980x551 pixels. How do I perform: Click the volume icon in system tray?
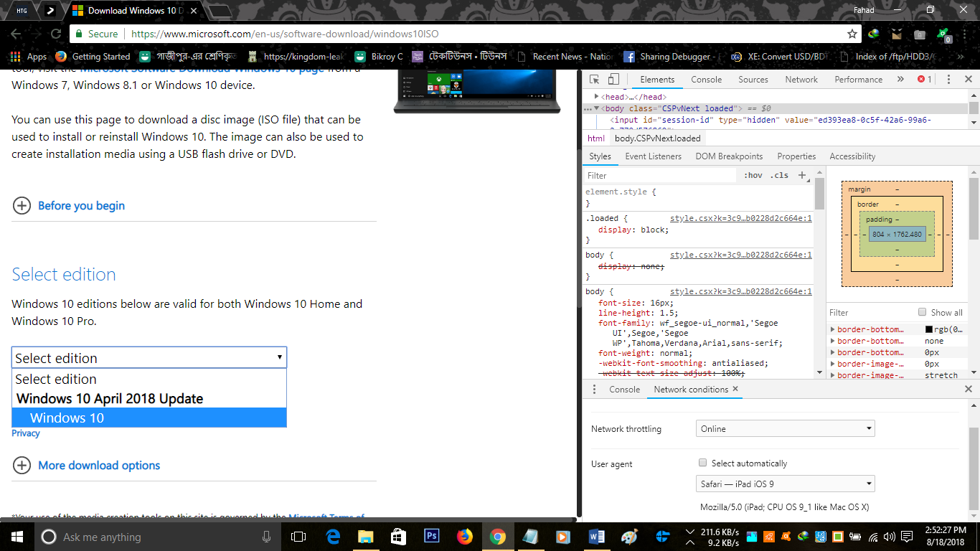point(890,537)
